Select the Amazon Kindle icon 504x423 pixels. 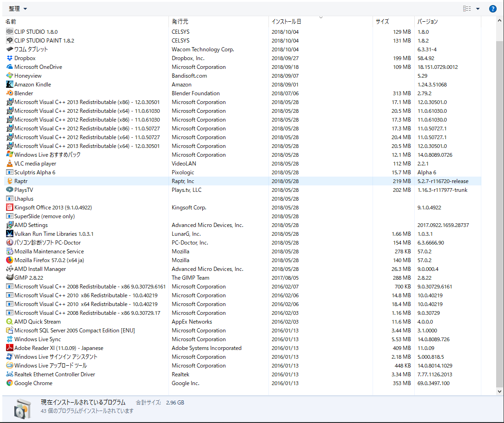click(x=10, y=85)
